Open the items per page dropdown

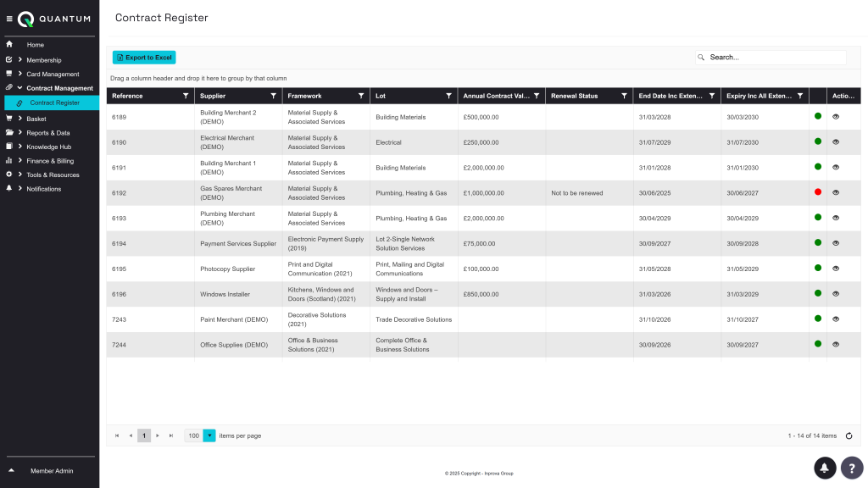pyautogui.click(x=209, y=435)
